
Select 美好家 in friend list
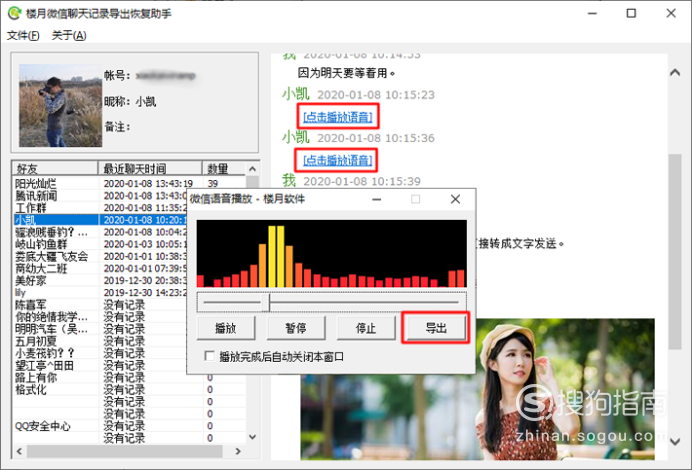30,280
